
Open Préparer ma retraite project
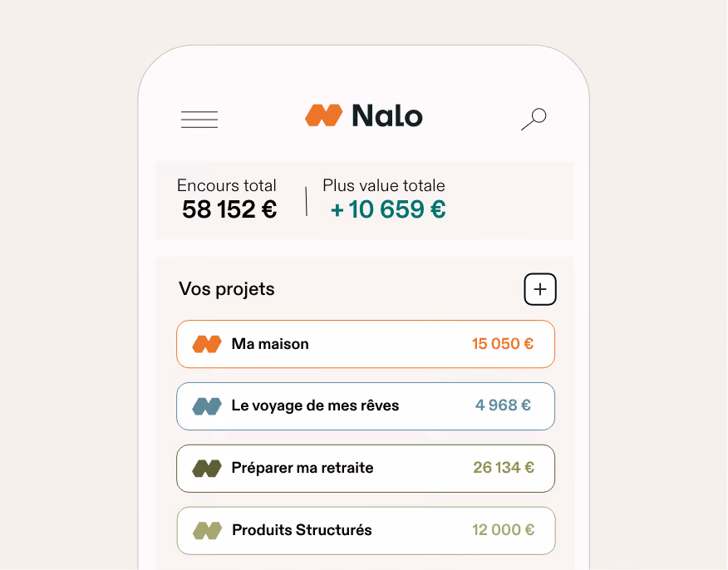click(366, 469)
